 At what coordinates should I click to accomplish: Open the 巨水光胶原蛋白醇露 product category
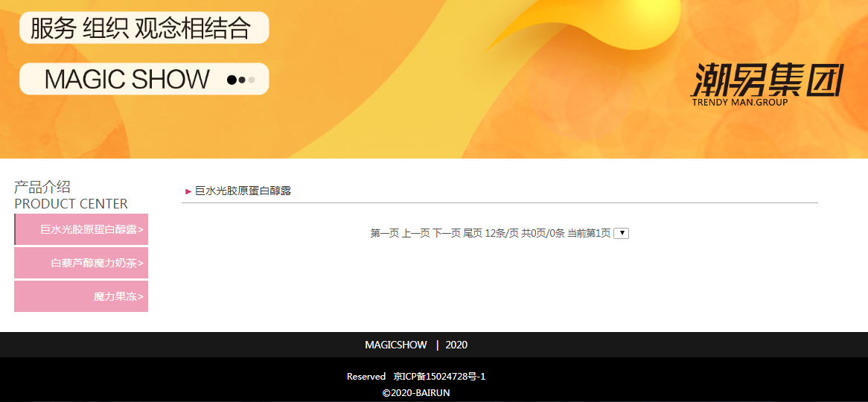click(x=81, y=229)
